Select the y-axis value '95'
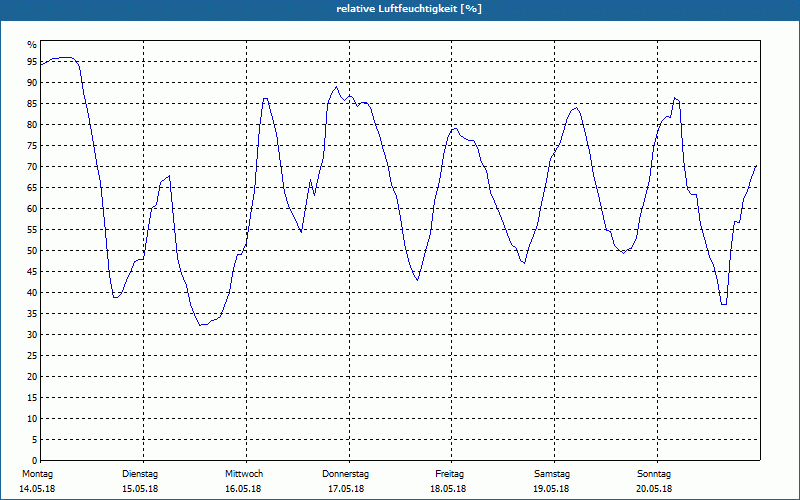800x500 pixels. pos(32,62)
